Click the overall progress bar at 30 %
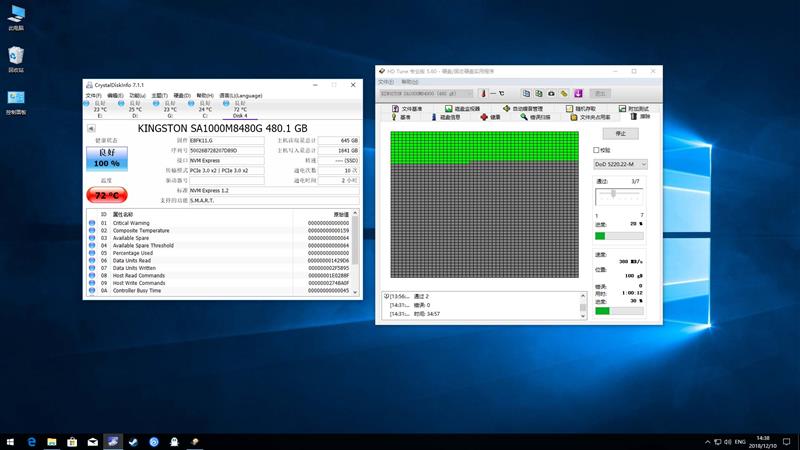800x450 pixels. coord(619,311)
